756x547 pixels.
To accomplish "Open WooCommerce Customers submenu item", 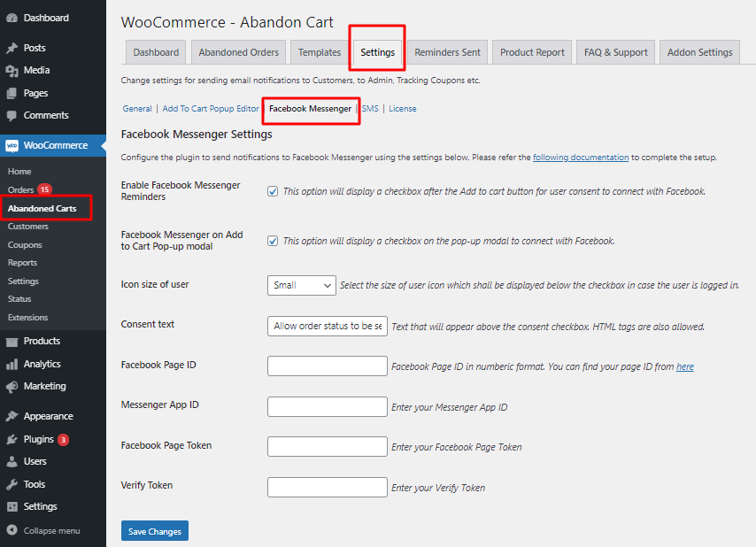I will (28, 227).
